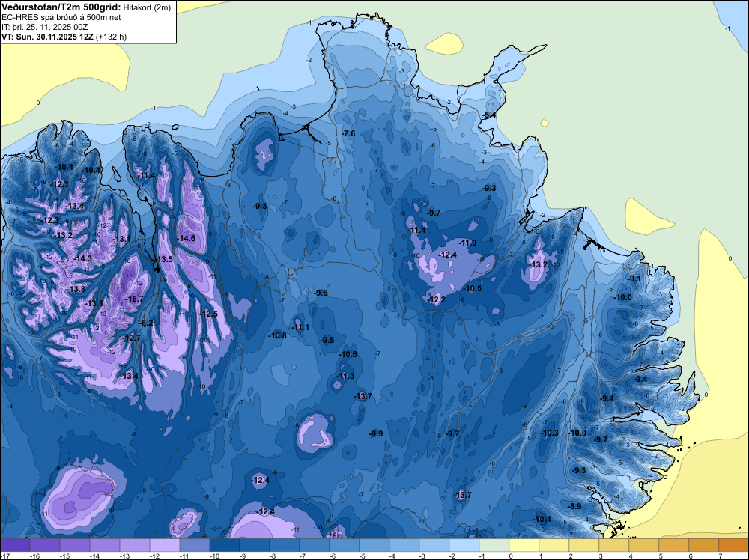Select the pale green legend swatch labeled -1
This screenshot has height=560, width=749.
pos(494,545)
